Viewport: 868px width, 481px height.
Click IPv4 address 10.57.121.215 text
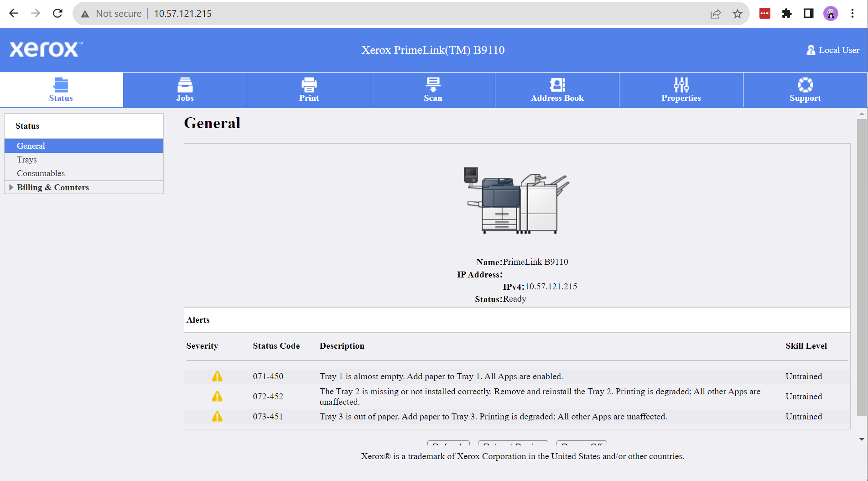tap(551, 287)
